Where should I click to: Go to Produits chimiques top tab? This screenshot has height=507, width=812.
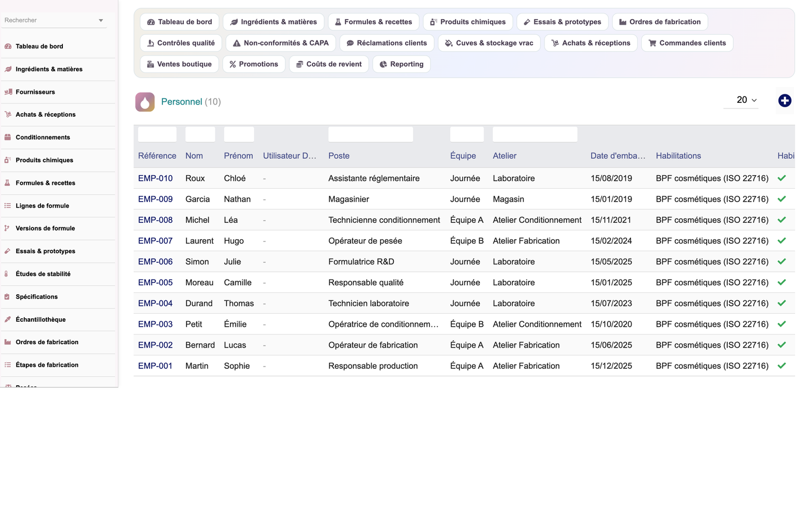coord(468,22)
